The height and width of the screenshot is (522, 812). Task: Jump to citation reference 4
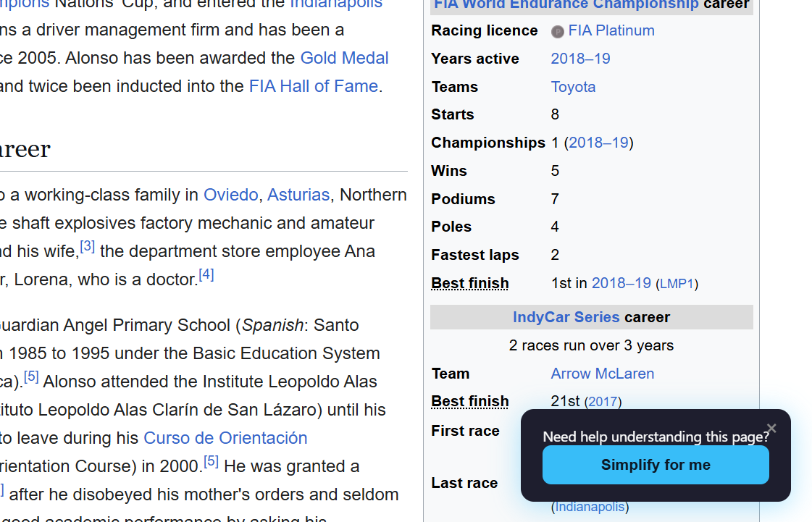pyautogui.click(x=206, y=274)
